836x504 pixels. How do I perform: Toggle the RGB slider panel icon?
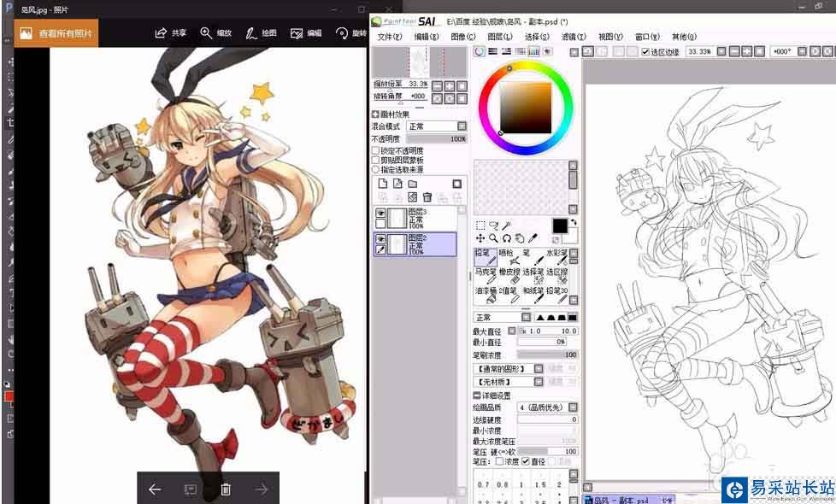point(492,51)
